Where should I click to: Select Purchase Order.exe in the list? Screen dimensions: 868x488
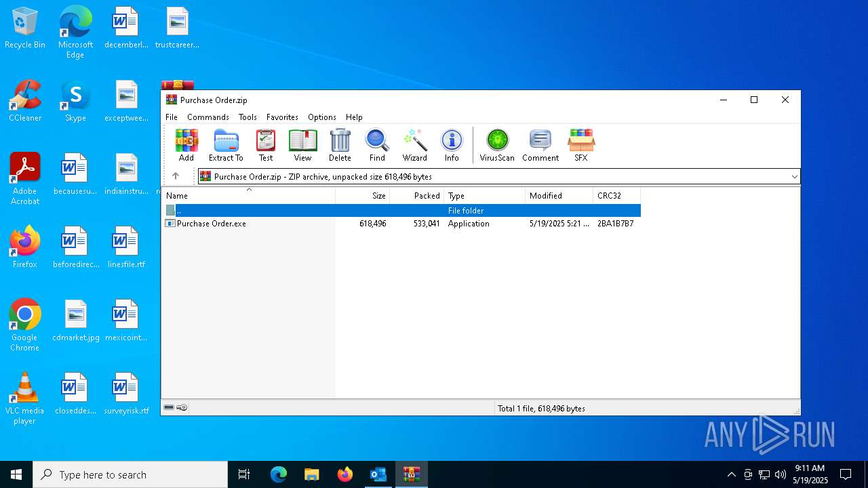pos(401,224)
